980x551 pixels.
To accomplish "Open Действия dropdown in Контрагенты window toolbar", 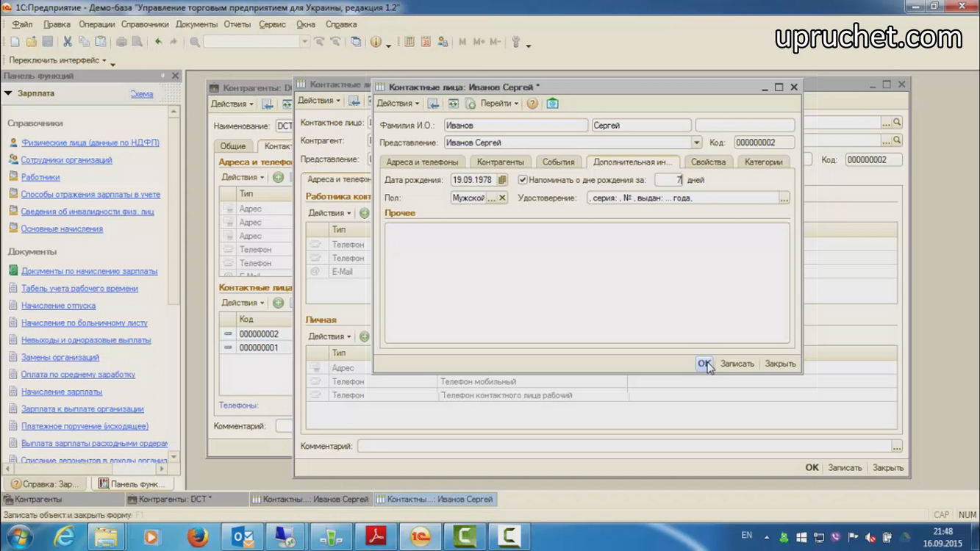I will [x=232, y=104].
